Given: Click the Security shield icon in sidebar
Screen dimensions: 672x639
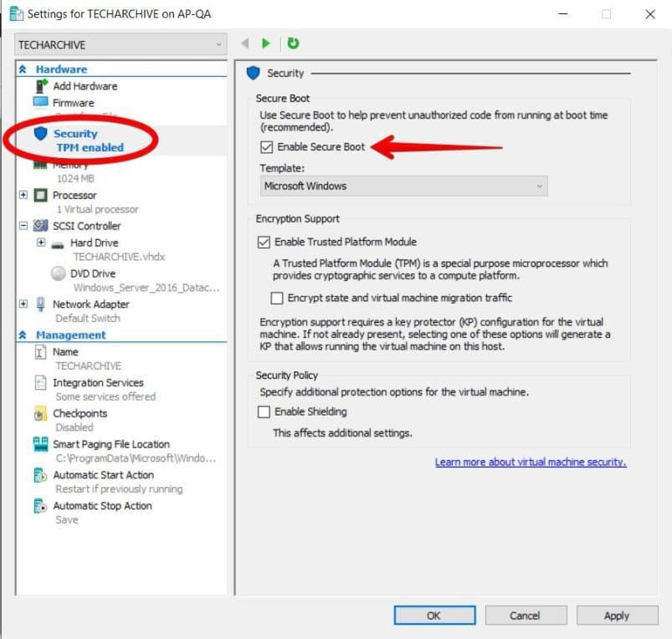Looking at the screenshot, I should [x=40, y=134].
